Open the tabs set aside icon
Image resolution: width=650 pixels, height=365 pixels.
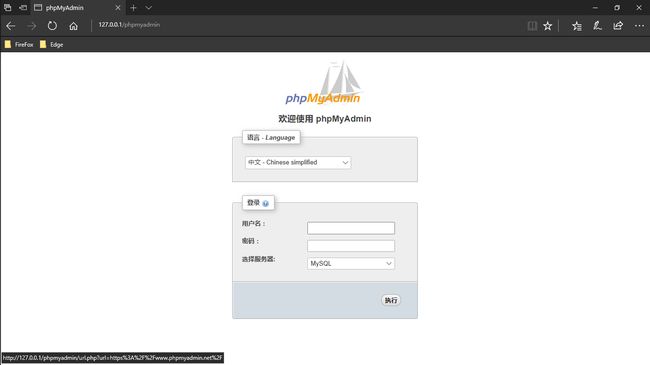pyautogui.click(x=7, y=7)
